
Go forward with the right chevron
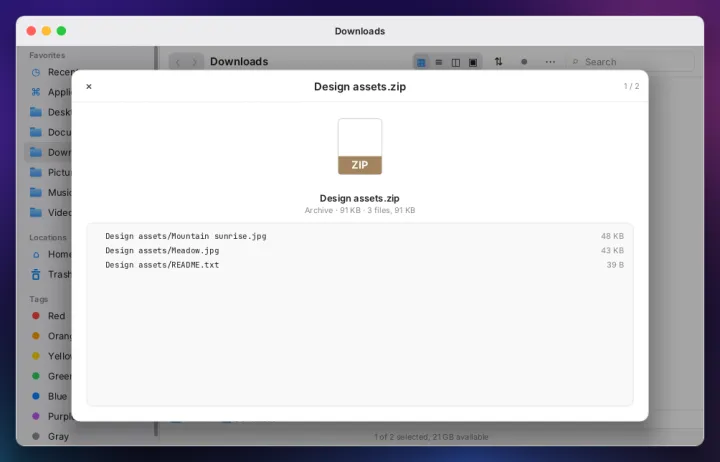pyautogui.click(x=195, y=62)
